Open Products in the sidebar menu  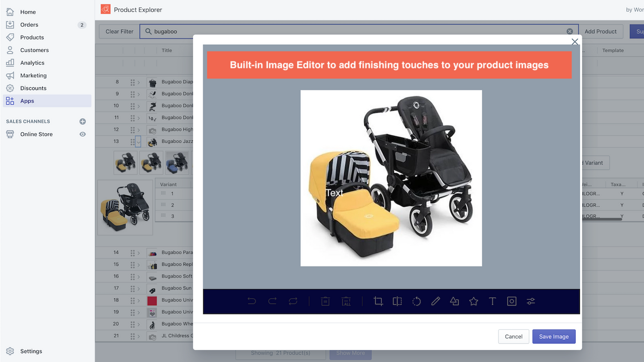(x=32, y=37)
